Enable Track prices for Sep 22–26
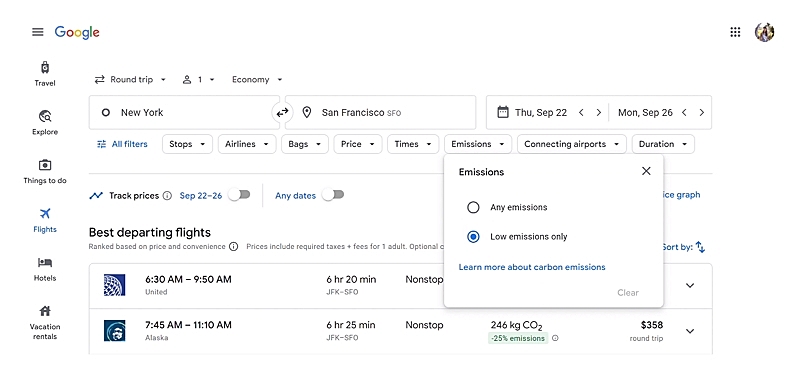This screenshot has width=800, height=382. click(239, 195)
